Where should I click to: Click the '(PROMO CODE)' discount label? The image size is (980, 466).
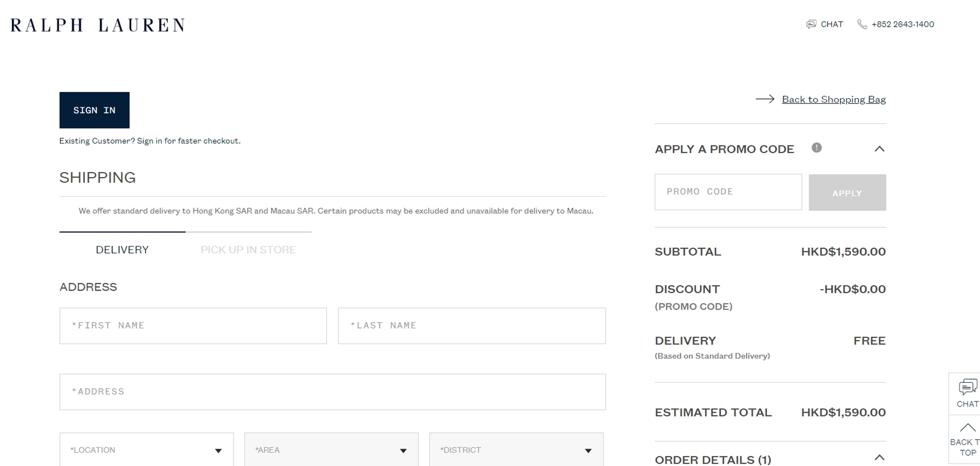(x=694, y=307)
